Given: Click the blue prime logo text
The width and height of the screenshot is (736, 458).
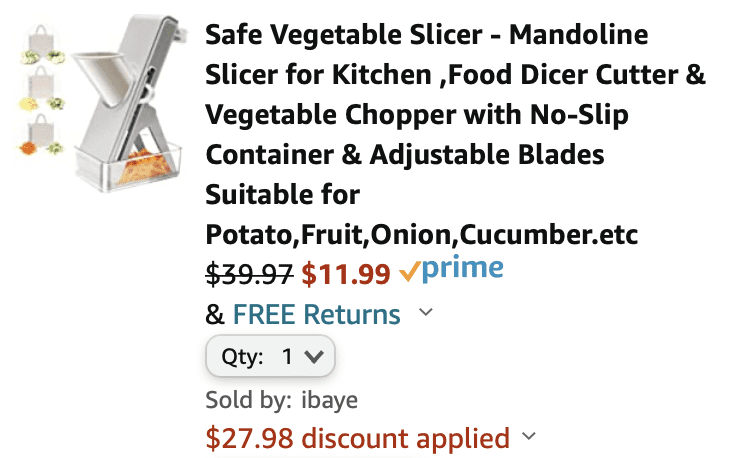Looking at the screenshot, I should click(x=463, y=269).
